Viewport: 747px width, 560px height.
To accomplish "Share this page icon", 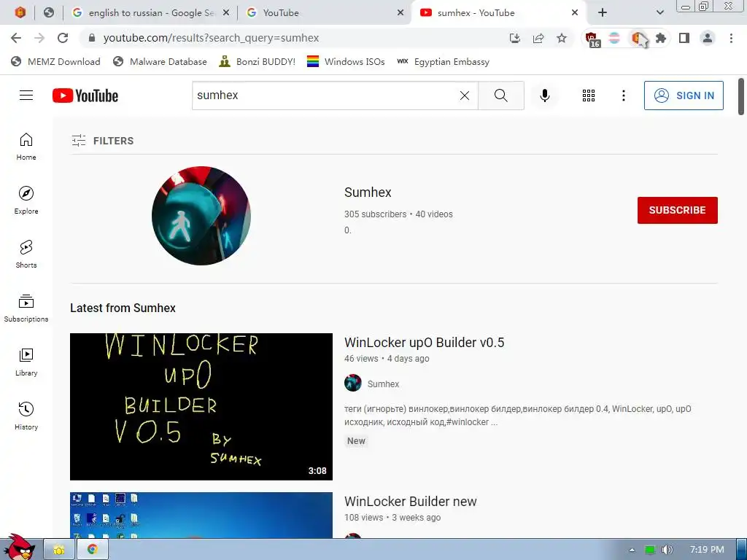I will (538, 38).
